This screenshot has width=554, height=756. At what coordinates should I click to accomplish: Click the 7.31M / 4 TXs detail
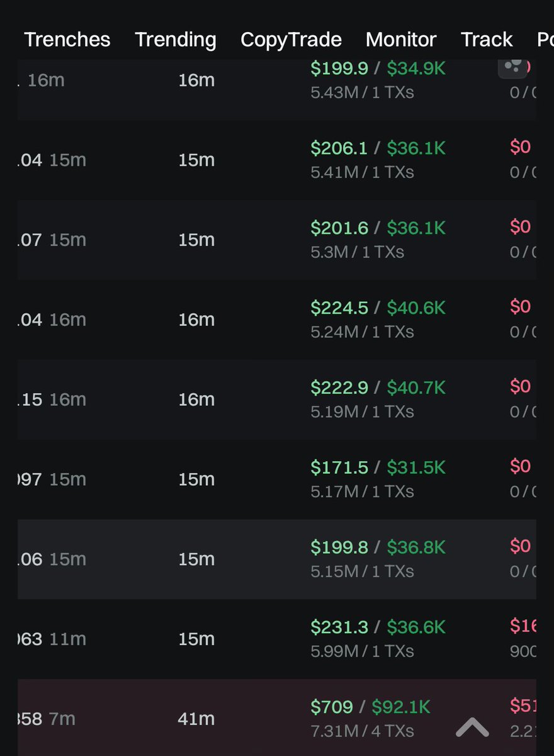[x=362, y=731]
